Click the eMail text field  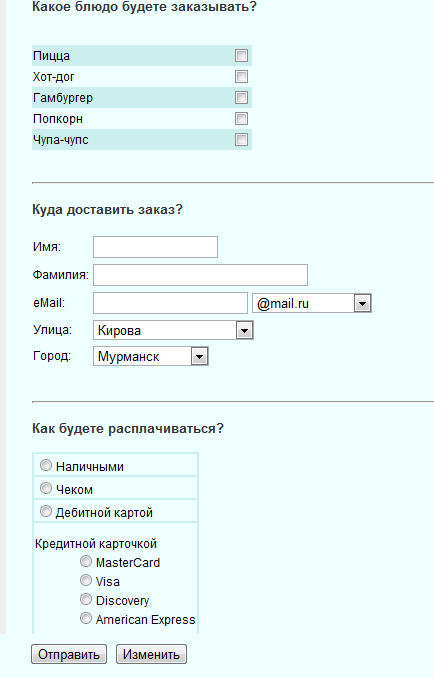[x=170, y=303]
